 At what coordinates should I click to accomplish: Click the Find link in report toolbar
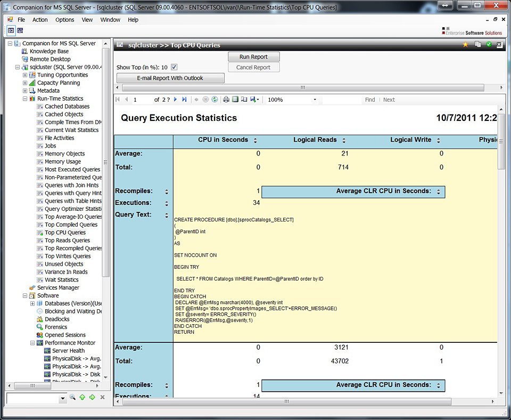tap(370, 100)
